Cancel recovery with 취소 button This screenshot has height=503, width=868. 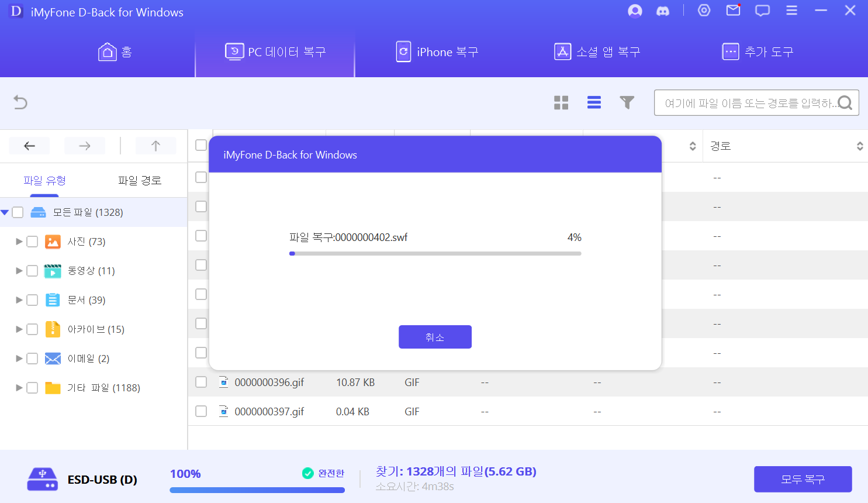[x=435, y=337]
